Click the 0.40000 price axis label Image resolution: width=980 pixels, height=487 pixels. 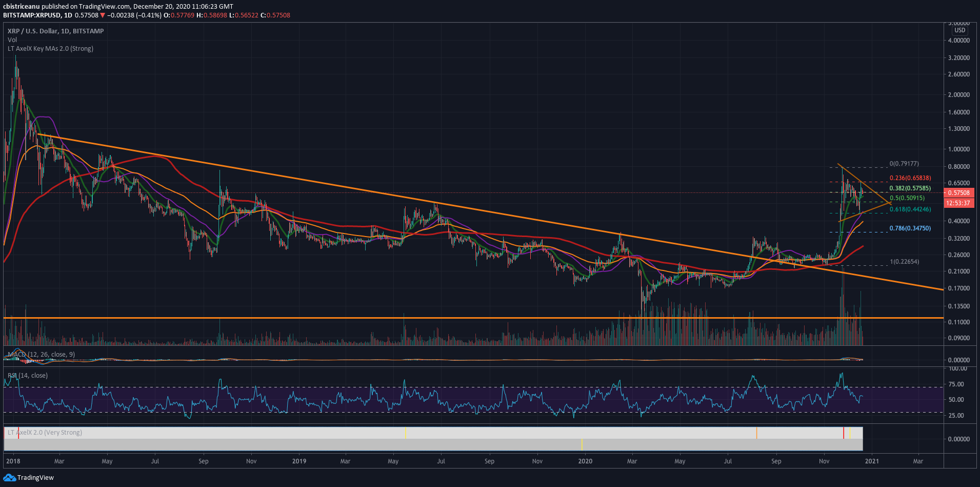click(x=959, y=221)
